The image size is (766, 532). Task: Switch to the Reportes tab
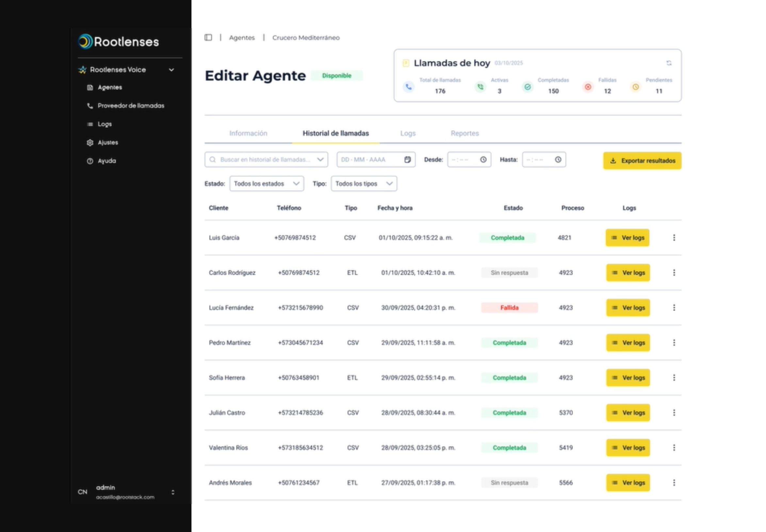pyautogui.click(x=464, y=133)
